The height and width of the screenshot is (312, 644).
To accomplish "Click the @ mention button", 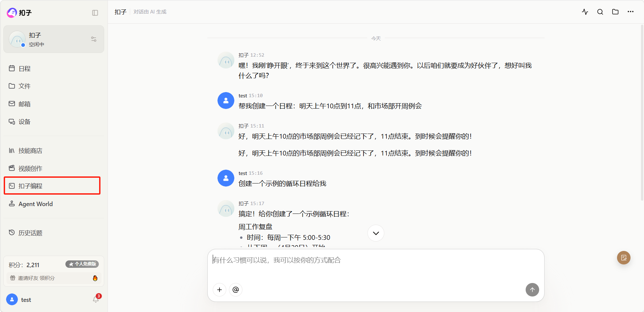I will 236,290.
